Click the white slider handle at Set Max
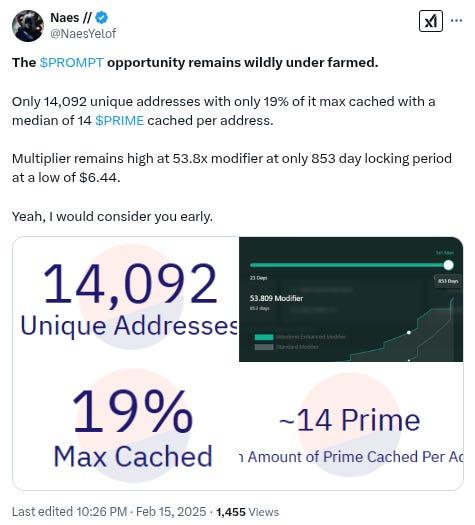This screenshot has height=525, width=475. tap(448, 265)
